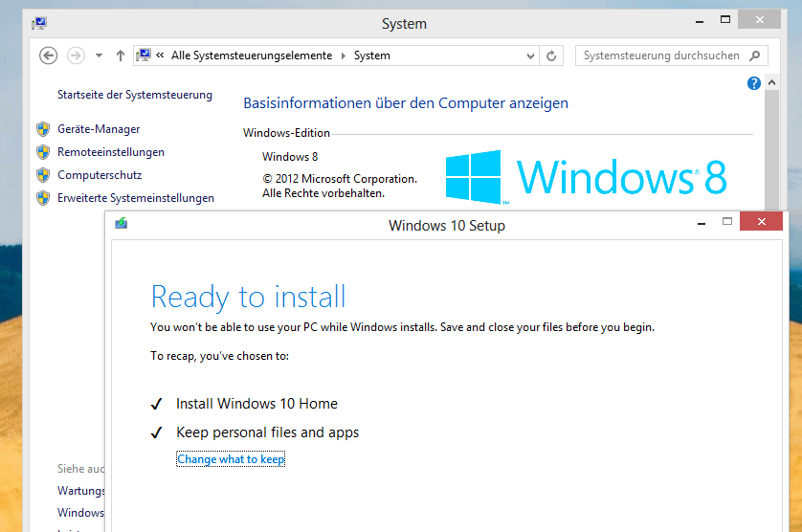Click the System window title bar icon
Image resolution: width=802 pixels, height=532 pixels.
[39, 23]
